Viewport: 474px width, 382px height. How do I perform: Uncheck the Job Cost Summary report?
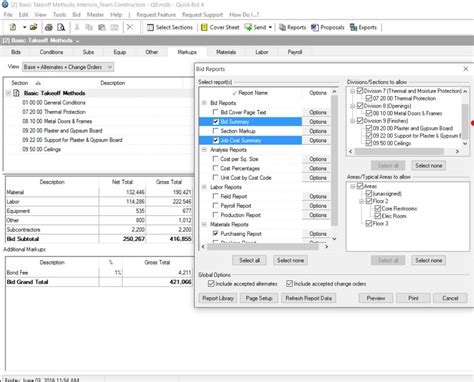(216, 140)
